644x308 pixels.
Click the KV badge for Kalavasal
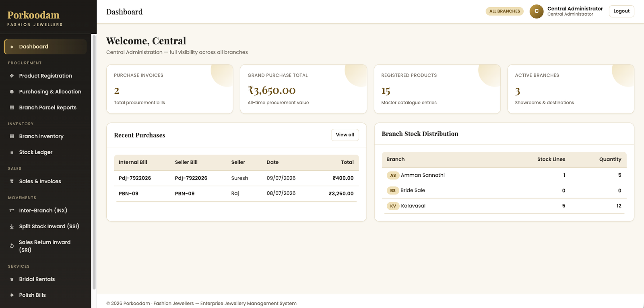tap(393, 206)
